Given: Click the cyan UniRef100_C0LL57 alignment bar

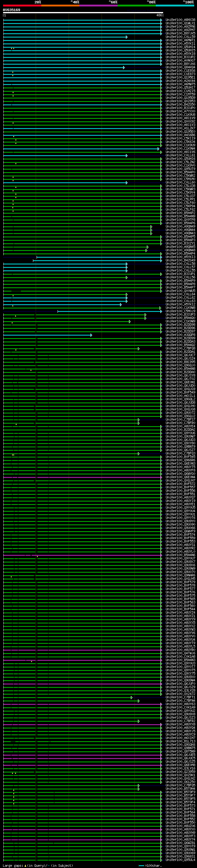Looking at the screenshot, I should click(65, 268).
